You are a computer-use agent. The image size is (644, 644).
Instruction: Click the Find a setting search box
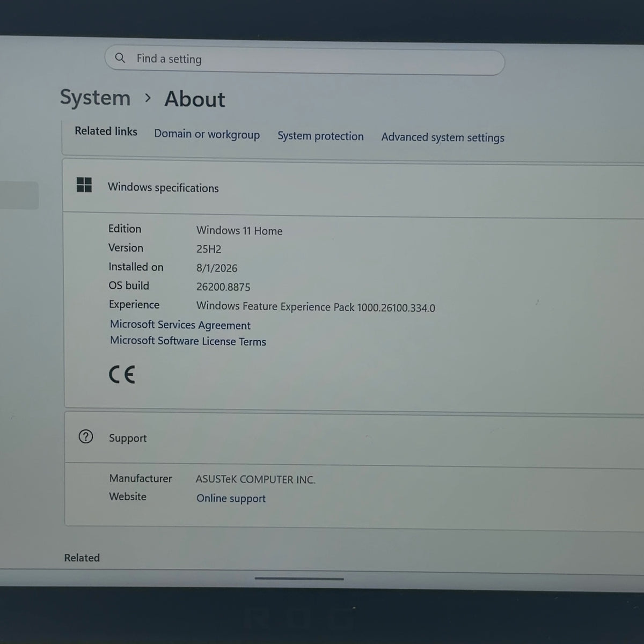pyautogui.click(x=304, y=61)
